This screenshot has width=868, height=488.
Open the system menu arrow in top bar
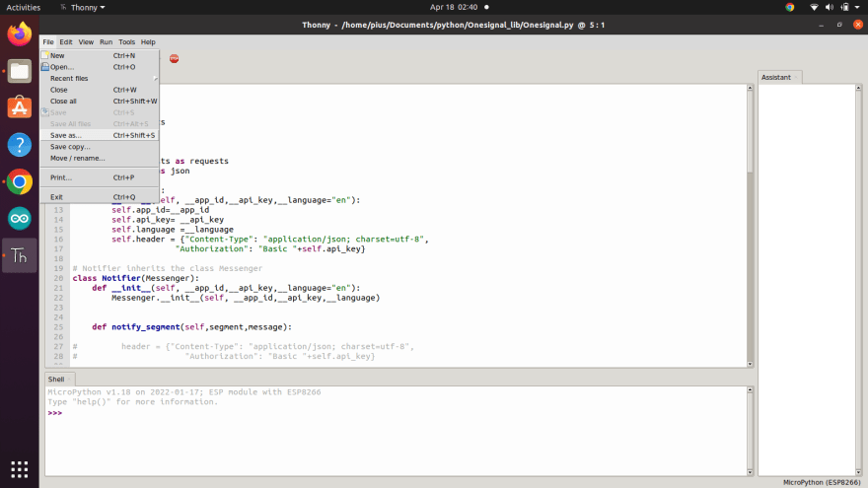[857, 7]
